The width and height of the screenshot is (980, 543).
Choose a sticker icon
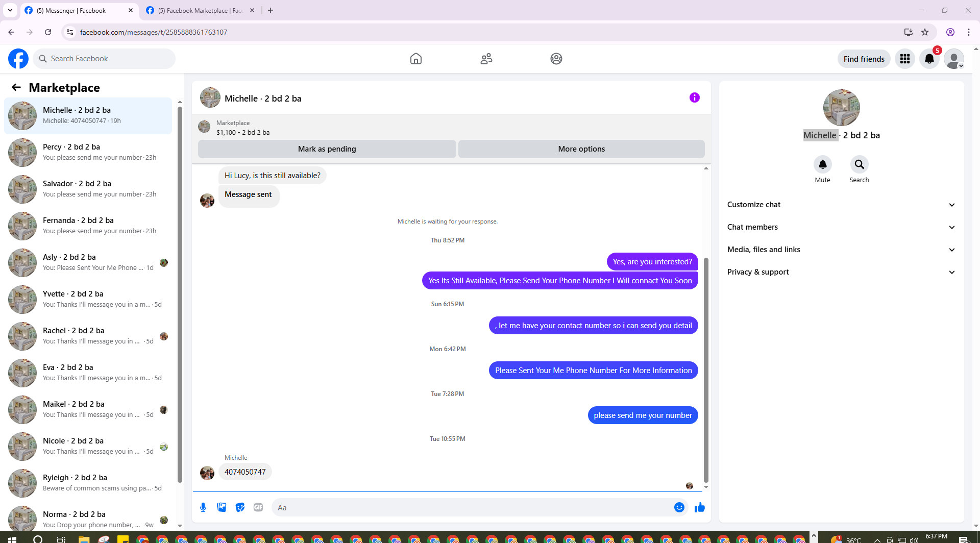(x=240, y=507)
